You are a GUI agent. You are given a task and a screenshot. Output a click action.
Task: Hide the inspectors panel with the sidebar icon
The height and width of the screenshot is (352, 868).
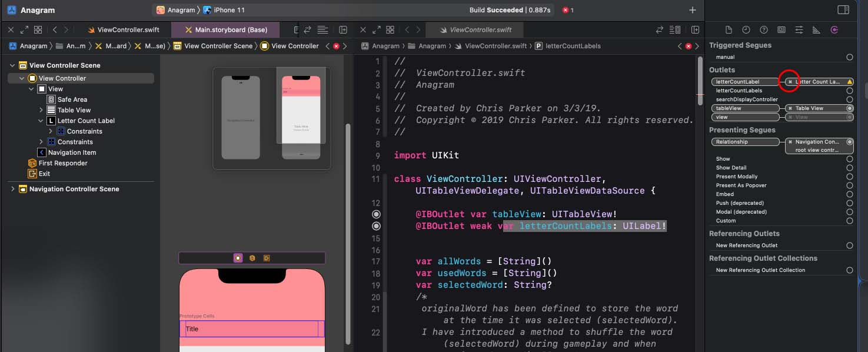tap(843, 10)
